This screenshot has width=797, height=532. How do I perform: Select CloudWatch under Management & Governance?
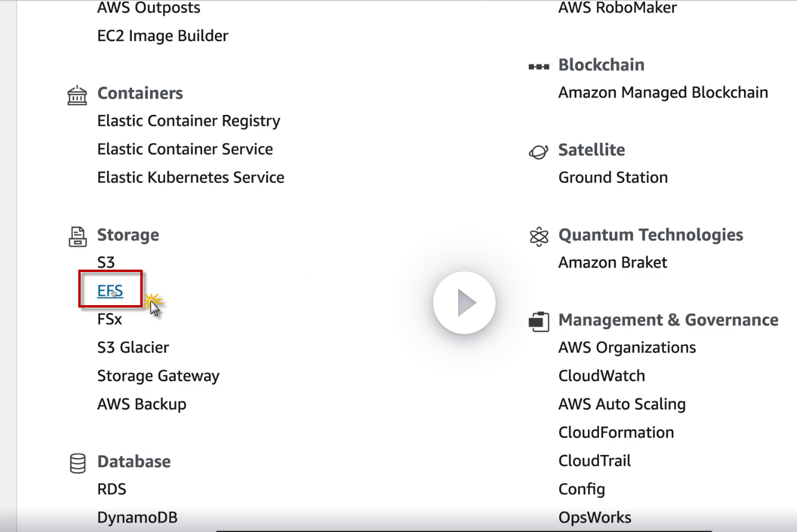pos(601,376)
